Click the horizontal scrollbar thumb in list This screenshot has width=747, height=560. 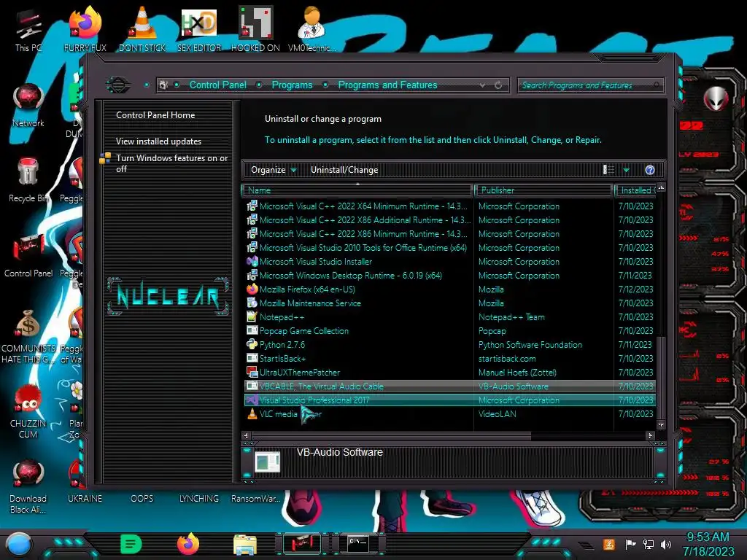pyautogui.click(x=391, y=435)
